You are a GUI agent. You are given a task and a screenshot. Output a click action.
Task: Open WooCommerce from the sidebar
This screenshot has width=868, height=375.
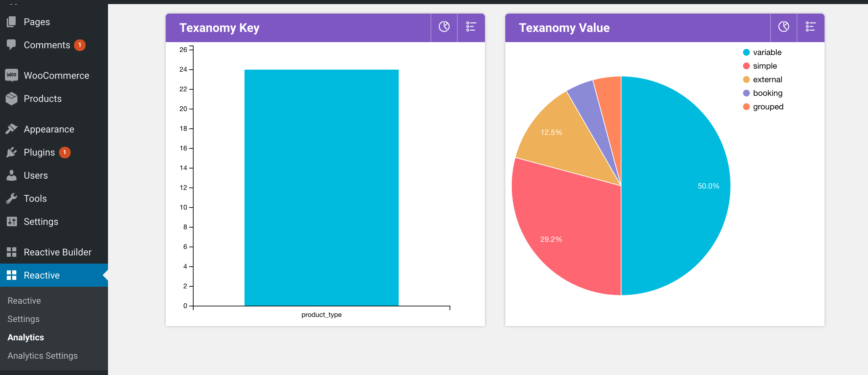pos(56,75)
